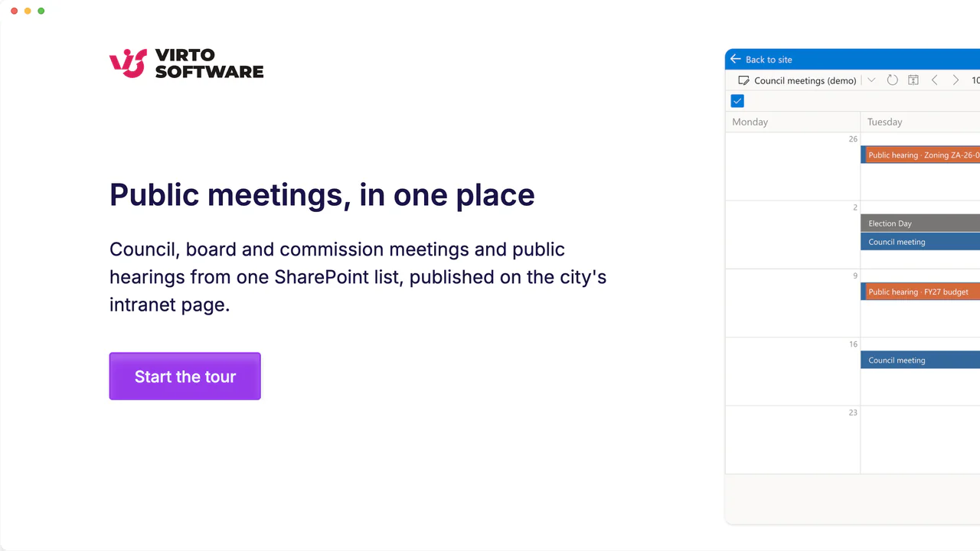Screen dimensions: 980x551
Task: Open the Virto Software logo link
Action: 186,64
